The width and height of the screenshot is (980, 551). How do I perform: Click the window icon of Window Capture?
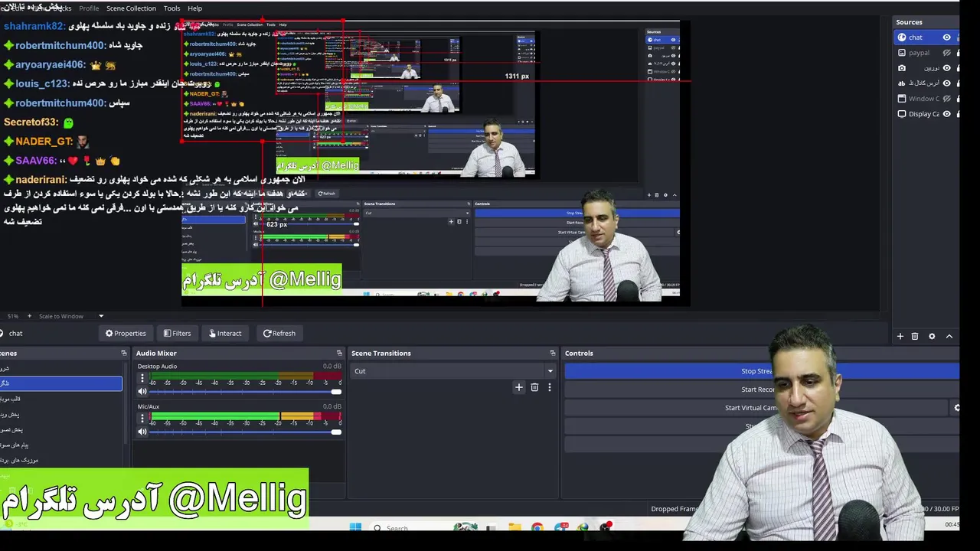pyautogui.click(x=902, y=99)
